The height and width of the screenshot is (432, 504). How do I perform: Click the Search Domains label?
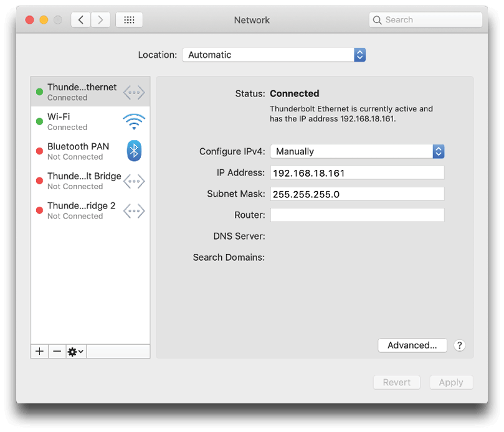(x=229, y=257)
